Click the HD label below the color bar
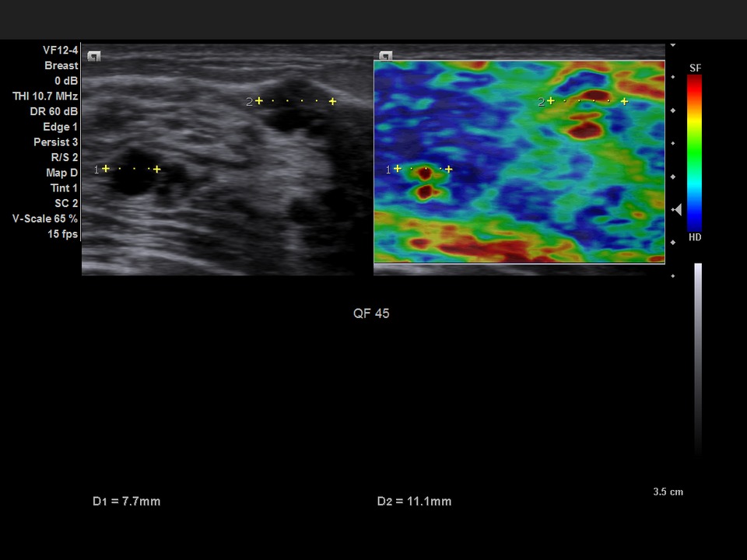747x560 pixels. point(695,237)
